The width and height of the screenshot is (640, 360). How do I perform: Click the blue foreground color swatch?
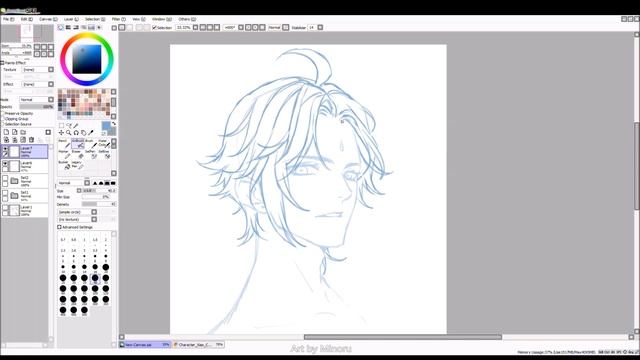[106, 125]
